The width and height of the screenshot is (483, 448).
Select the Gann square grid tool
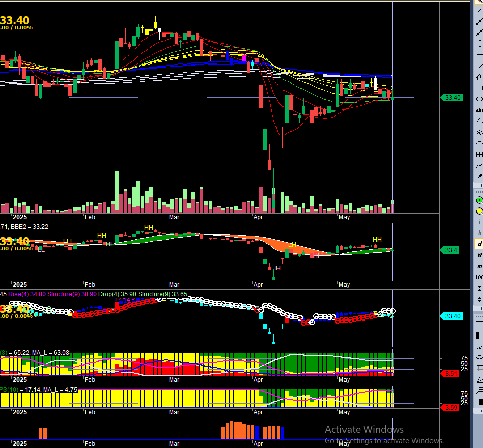479,368
